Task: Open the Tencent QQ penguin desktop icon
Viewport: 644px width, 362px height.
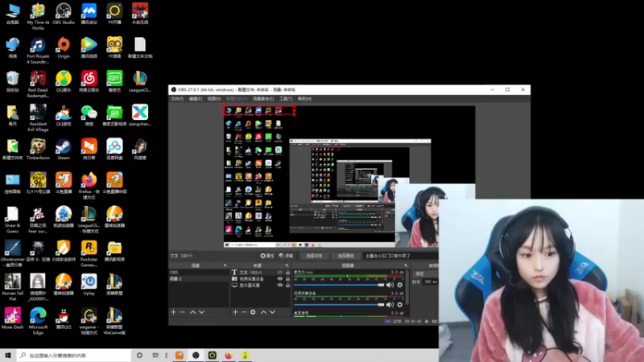Action: point(64,319)
